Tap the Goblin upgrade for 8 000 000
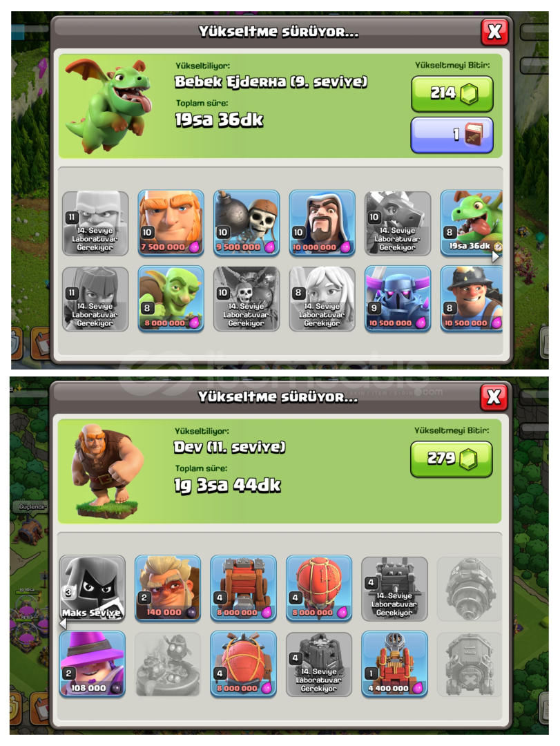560x746 pixels. (x=171, y=299)
